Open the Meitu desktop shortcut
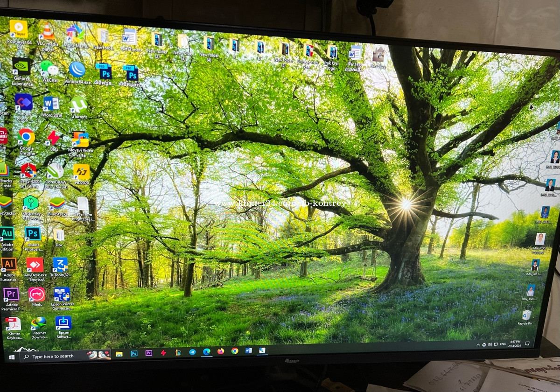Screen dimensions: 560x392 point(37,297)
